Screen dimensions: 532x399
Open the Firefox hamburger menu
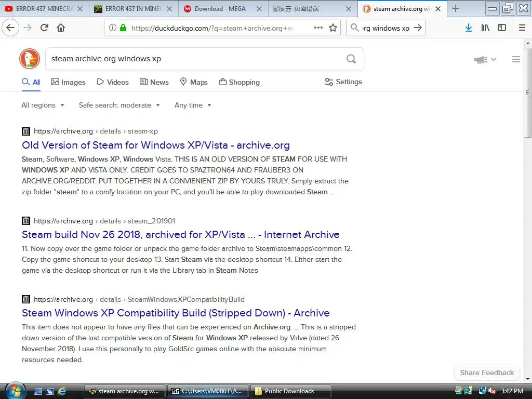point(522,28)
